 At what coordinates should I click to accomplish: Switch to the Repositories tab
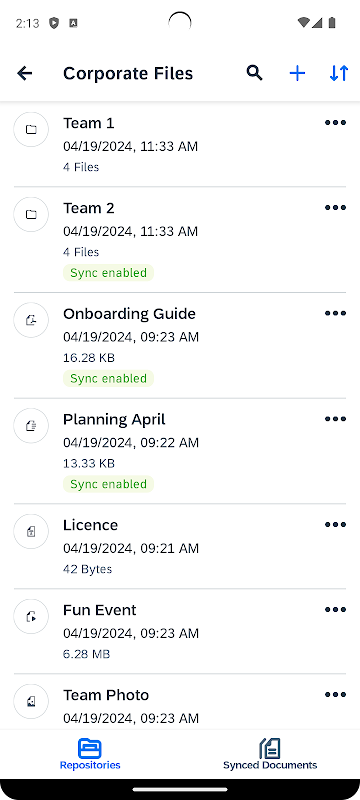[x=90, y=754]
